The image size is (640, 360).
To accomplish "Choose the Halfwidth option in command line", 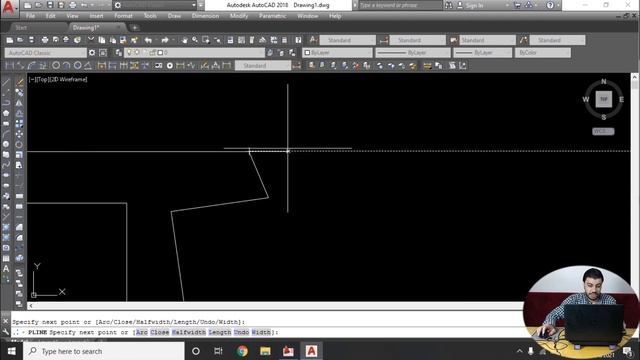I will point(189,332).
